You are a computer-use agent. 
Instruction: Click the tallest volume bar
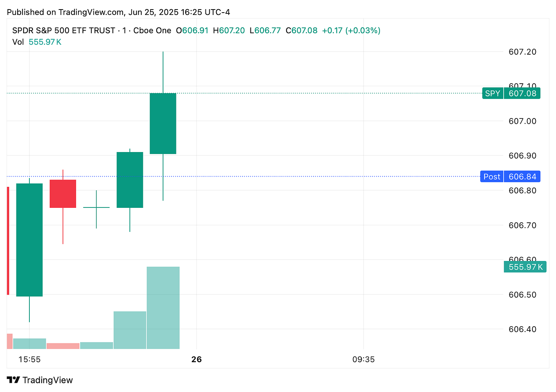click(x=163, y=308)
